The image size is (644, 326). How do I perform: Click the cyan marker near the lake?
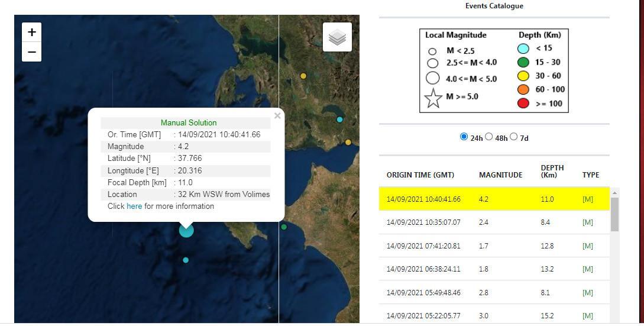pyautogui.click(x=339, y=120)
